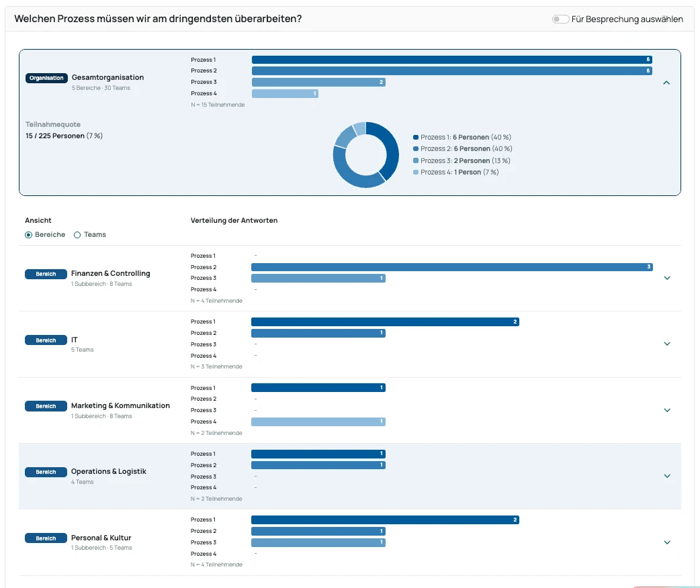Click the Bereich badge for Personal & Kultur
Image resolution: width=700 pixels, height=588 pixels.
pyautogui.click(x=46, y=538)
